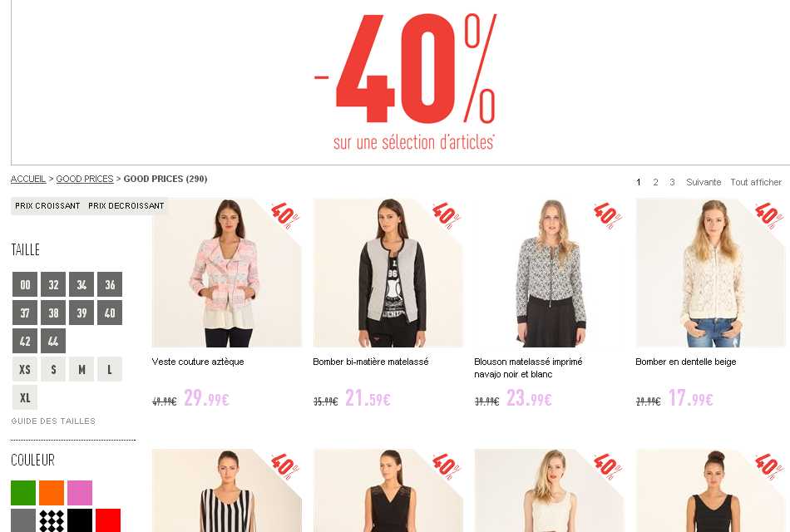The width and height of the screenshot is (790, 532).
Task: Sort by Prix Croissant
Action: (x=47, y=206)
